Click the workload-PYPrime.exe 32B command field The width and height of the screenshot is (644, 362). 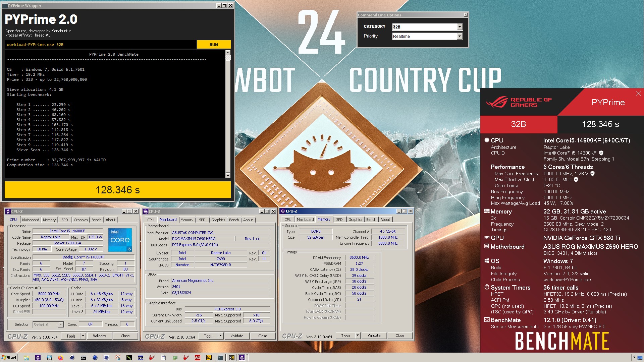point(100,45)
